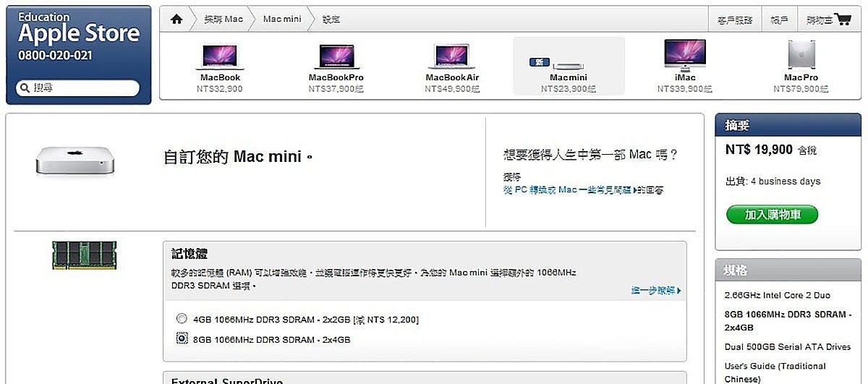Screen dimensions: 868x384
Task: Click the MacBookAir NT$49,900 label
Action: 452,83
